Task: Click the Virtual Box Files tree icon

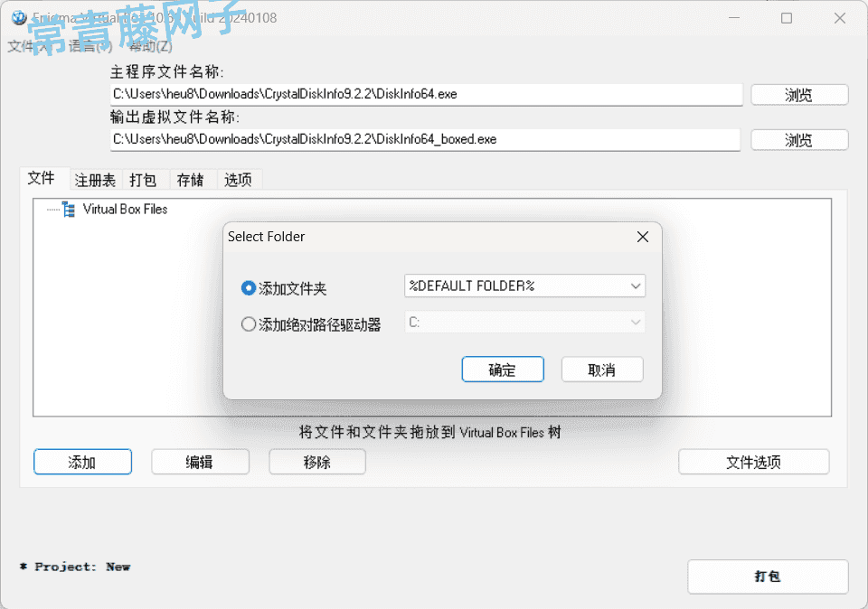Action: (68, 210)
